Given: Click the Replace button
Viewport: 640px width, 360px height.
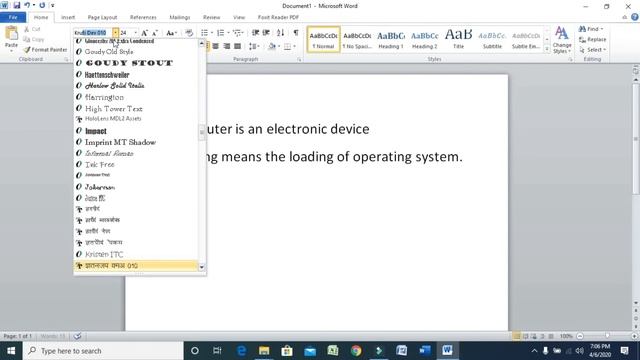Looking at the screenshot, I should pyautogui.click(x=593, y=40).
